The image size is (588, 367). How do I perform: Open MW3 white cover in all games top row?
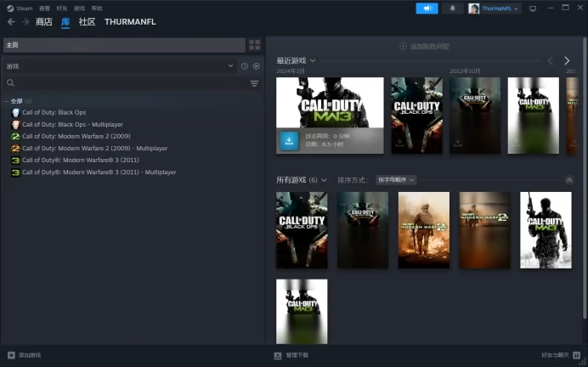point(546,230)
